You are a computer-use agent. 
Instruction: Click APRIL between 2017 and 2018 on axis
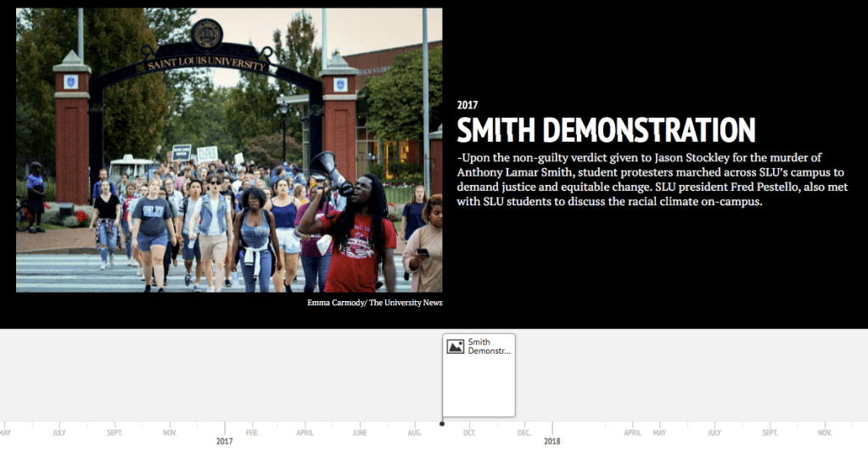[x=305, y=433]
